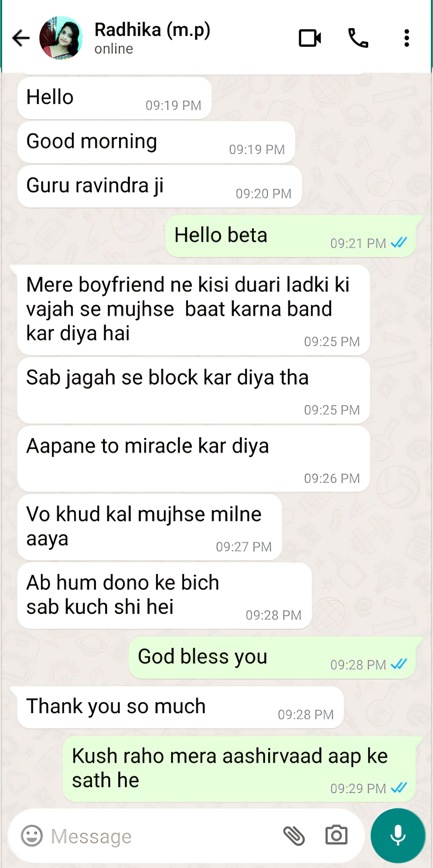Image resolution: width=433 pixels, height=868 pixels.
Task: Start a voice call with Radhika
Action: click(358, 38)
